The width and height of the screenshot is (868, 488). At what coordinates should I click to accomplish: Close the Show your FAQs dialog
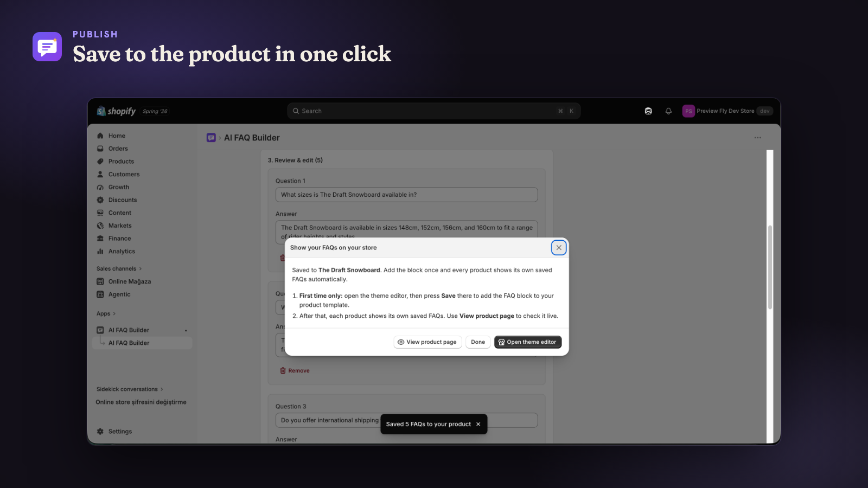(559, 248)
